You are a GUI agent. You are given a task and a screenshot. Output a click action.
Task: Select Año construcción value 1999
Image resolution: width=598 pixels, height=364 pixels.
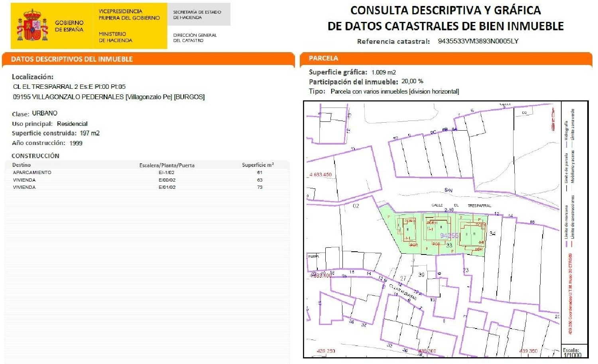pos(76,143)
